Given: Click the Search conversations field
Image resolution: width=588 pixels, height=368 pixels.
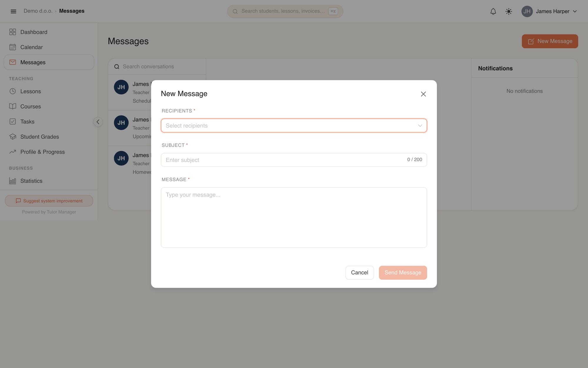Looking at the screenshot, I should click(157, 67).
